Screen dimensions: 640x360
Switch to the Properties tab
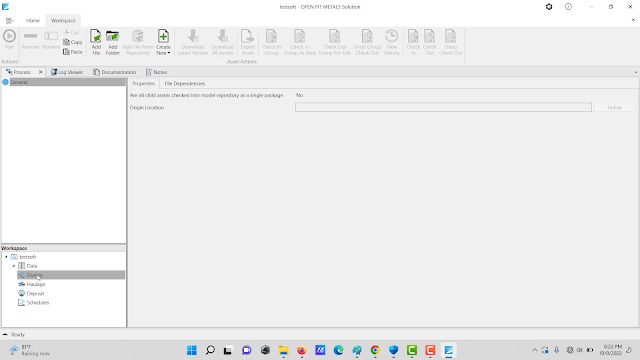tap(144, 83)
